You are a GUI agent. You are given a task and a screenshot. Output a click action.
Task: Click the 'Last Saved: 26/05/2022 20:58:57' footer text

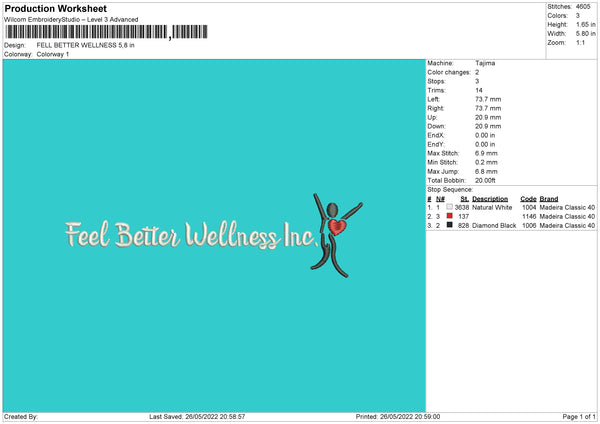tap(197, 416)
